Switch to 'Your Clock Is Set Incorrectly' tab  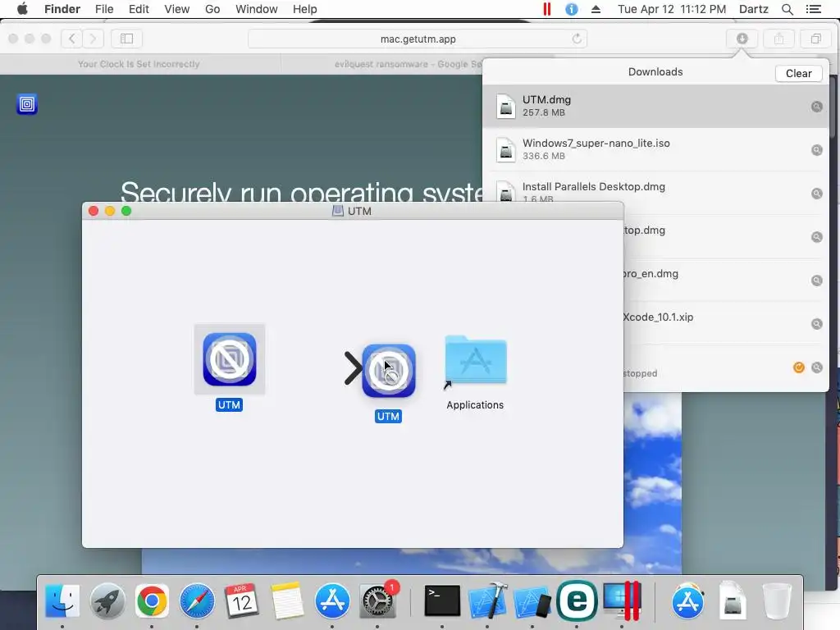coord(139,64)
